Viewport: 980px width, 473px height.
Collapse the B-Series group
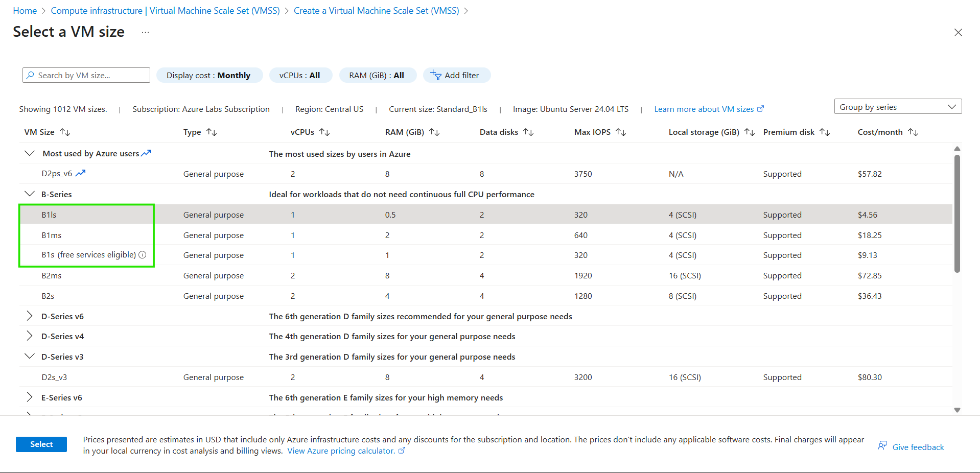pyautogui.click(x=30, y=194)
